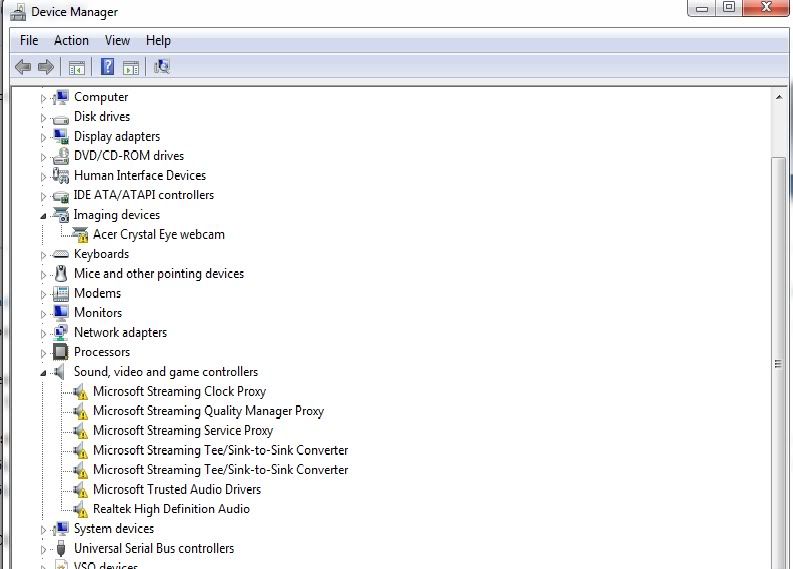The height and width of the screenshot is (569, 793).
Task: Click the System devices icon
Action: tap(61, 529)
